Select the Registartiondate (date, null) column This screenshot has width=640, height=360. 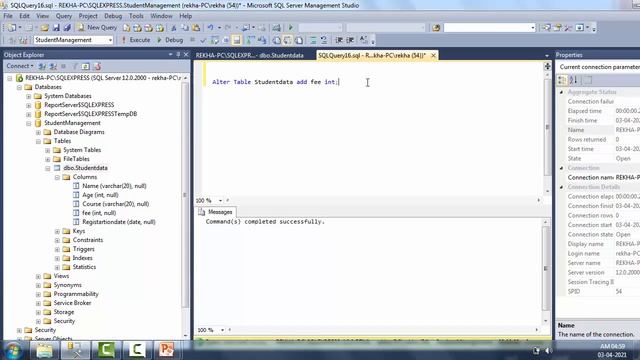[x=119, y=222]
